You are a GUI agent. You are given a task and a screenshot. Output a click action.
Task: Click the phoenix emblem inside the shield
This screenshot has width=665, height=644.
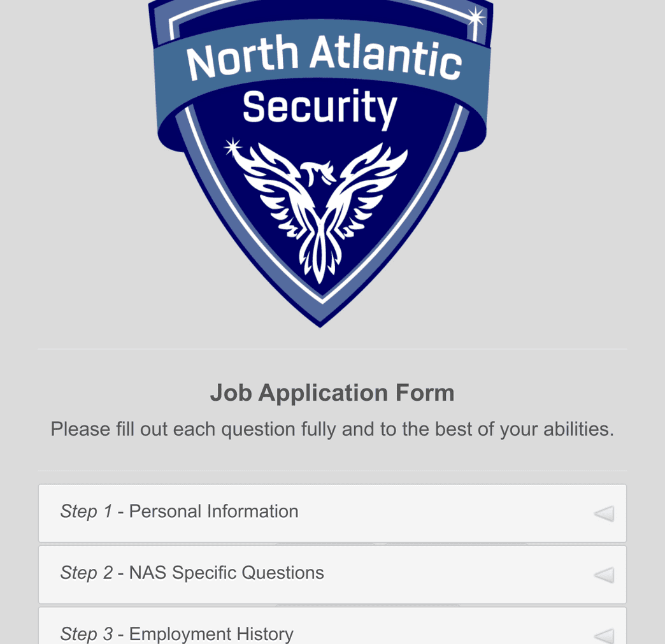(319, 210)
